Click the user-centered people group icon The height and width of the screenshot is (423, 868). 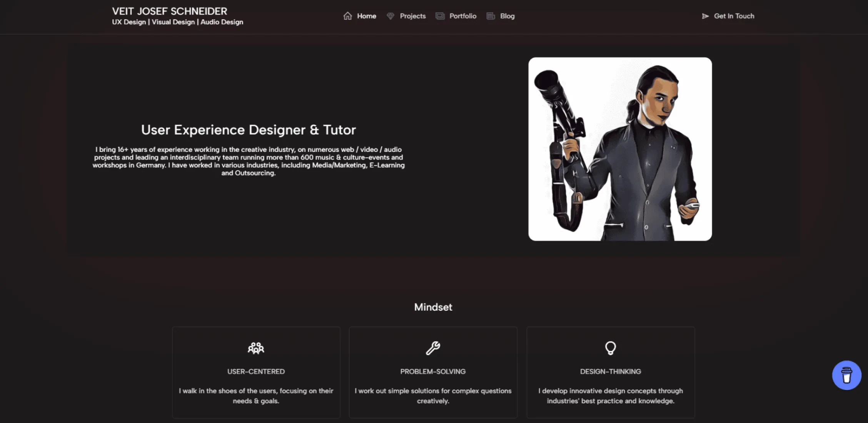256,348
